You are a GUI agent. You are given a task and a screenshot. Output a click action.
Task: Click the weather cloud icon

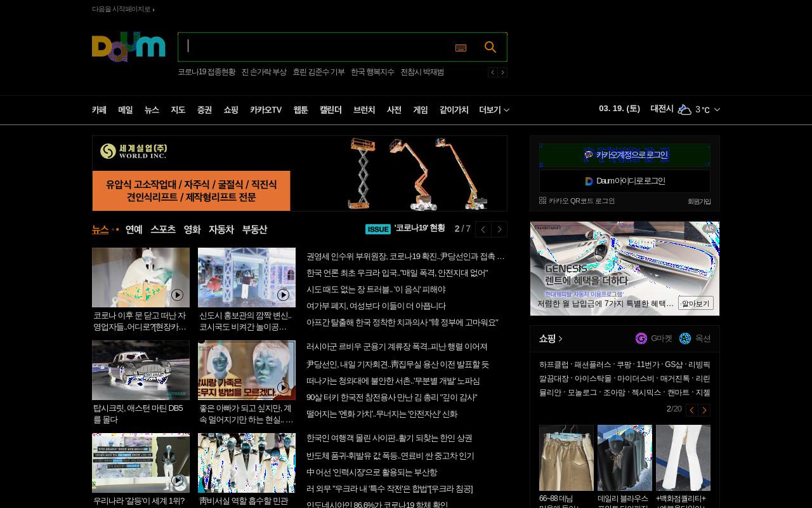click(684, 109)
